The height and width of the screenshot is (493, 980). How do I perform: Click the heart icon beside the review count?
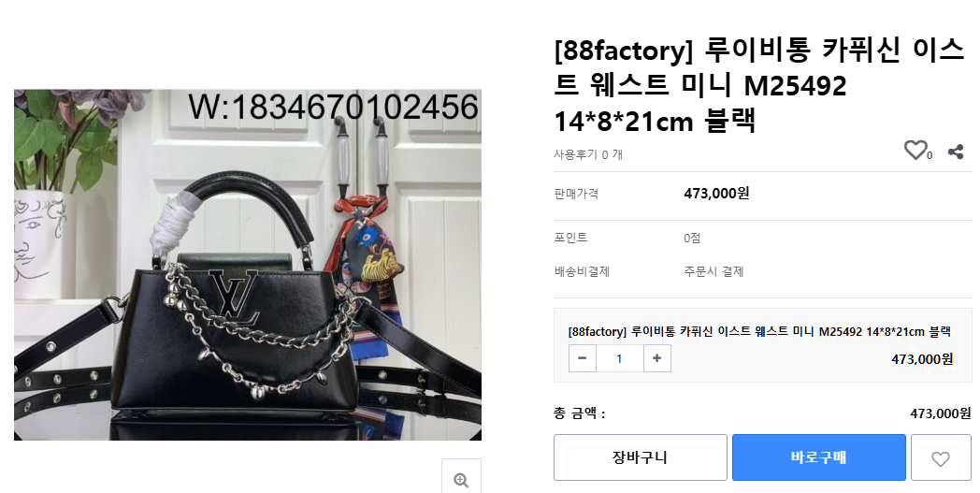(x=915, y=151)
